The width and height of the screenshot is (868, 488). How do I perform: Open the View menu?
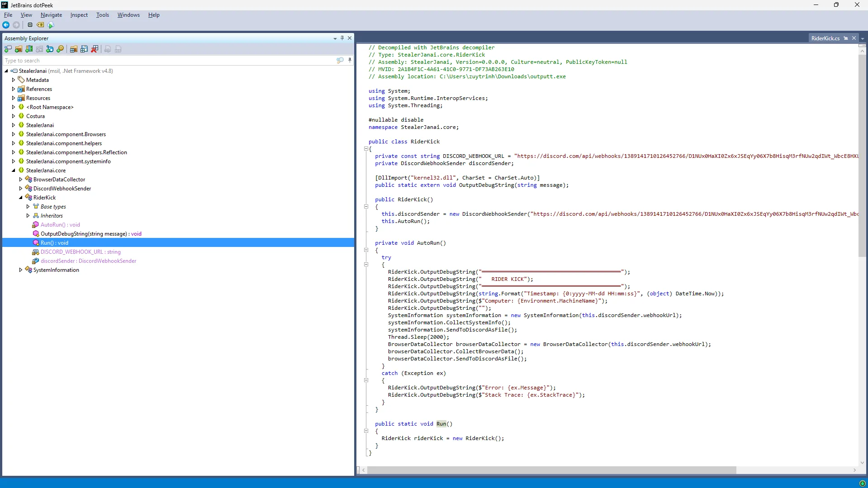(26, 15)
